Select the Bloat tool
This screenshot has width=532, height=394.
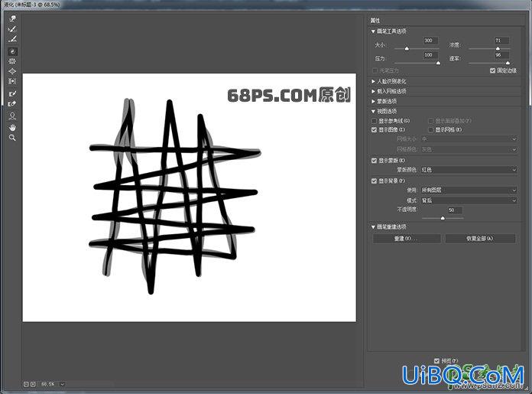12,71
